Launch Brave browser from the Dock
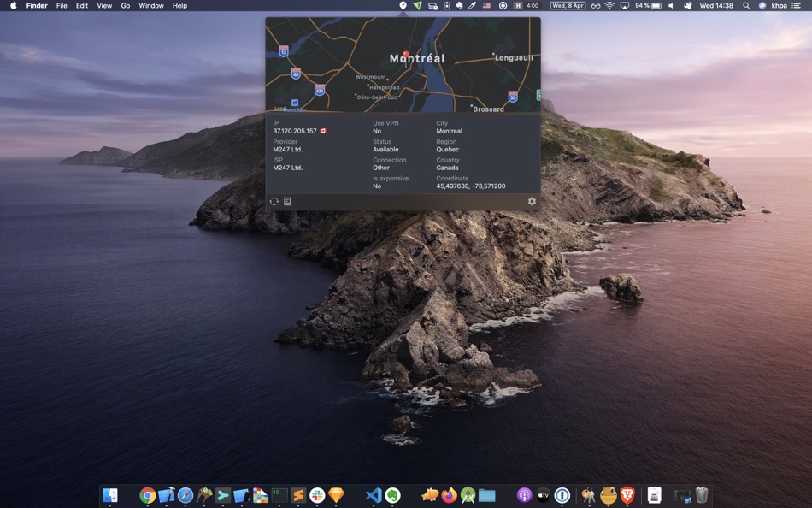The image size is (812, 508). coord(627,495)
